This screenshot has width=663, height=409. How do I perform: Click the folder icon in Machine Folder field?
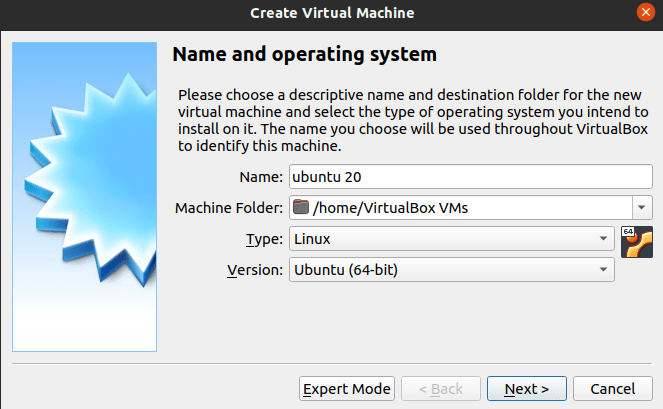coord(301,207)
